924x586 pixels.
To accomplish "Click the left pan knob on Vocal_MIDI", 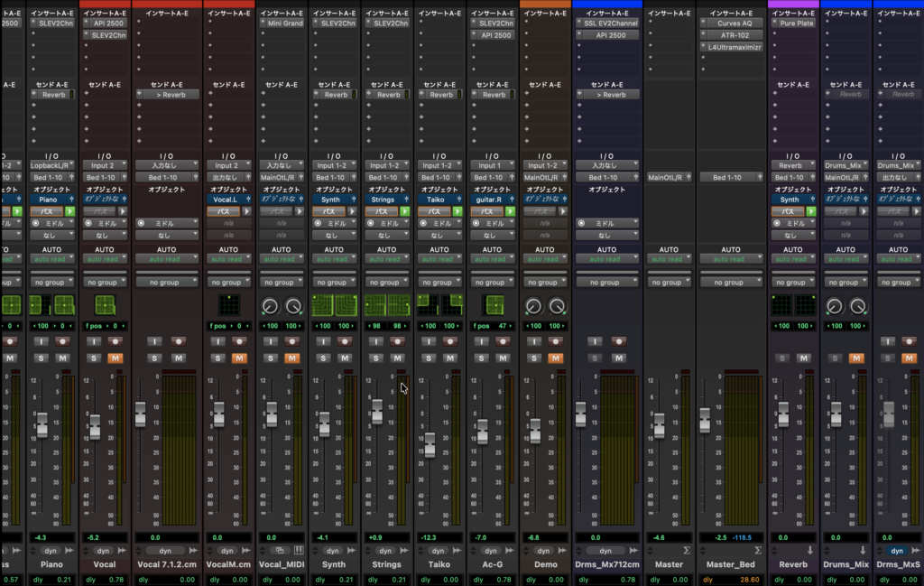I will [270, 307].
